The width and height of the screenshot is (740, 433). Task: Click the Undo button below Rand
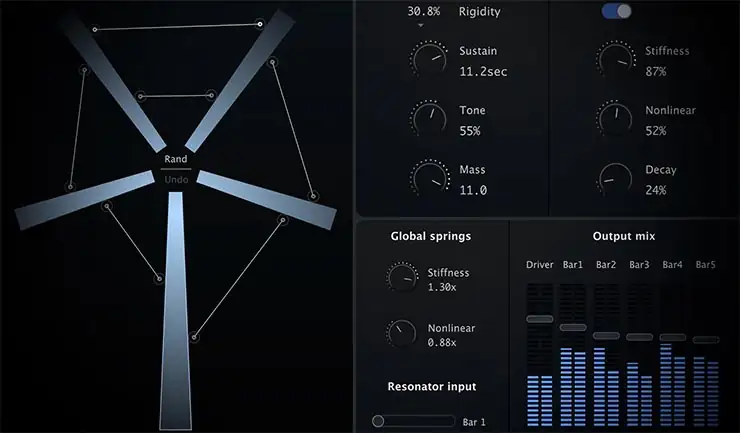click(x=176, y=179)
